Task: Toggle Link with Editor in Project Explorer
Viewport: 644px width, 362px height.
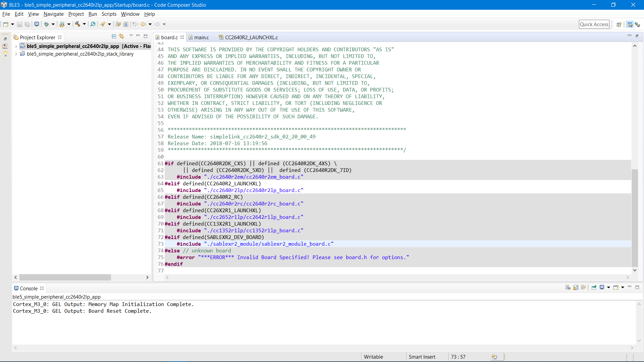Action: (121, 36)
